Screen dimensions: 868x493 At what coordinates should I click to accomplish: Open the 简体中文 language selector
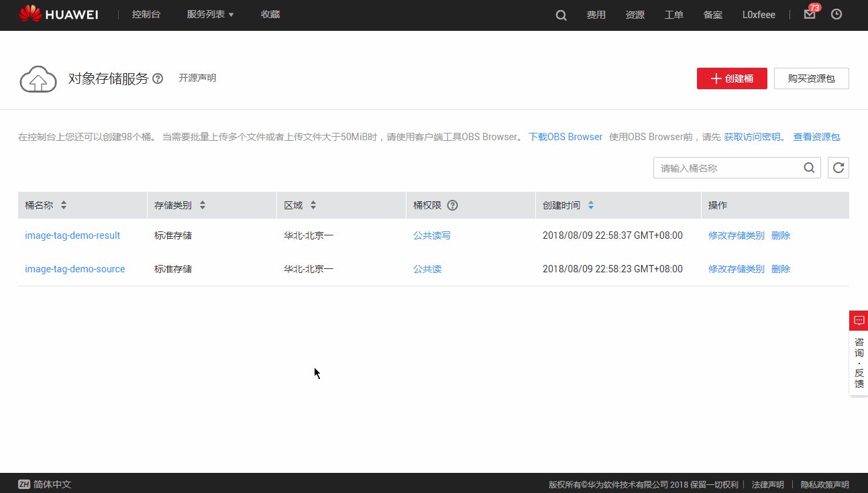pyautogui.click(x=44, y=484)
